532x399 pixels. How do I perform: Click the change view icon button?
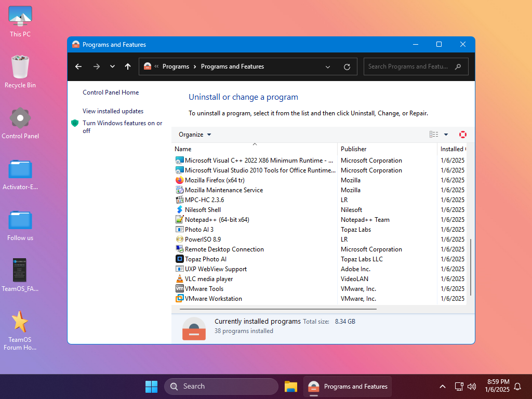point(434,135)
